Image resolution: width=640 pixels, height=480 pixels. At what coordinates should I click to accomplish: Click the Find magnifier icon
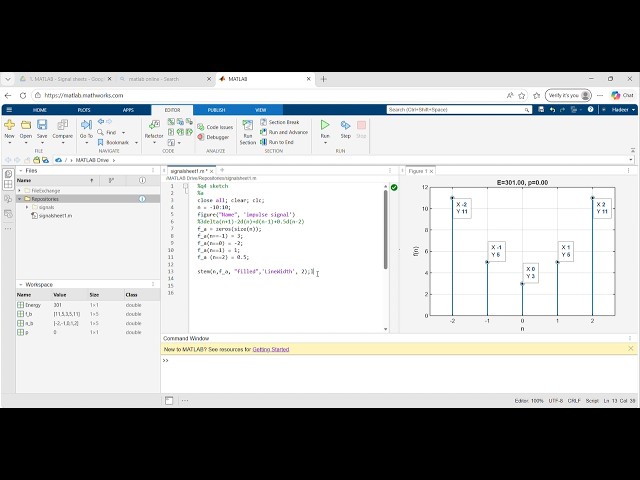tap(100, 132)
